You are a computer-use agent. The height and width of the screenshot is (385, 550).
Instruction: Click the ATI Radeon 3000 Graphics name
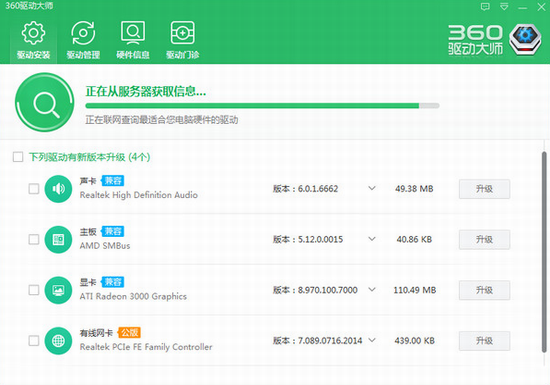point(133,296)
